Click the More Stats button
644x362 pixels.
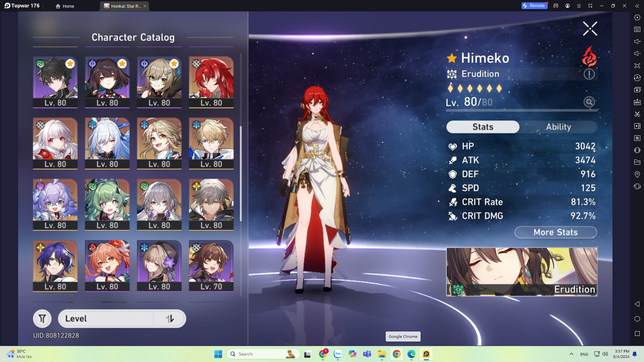(555, 232)
